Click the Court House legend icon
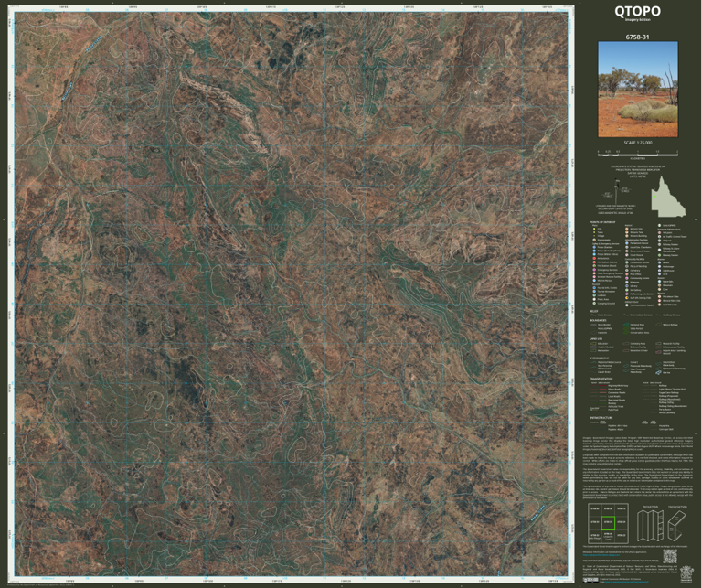 tap(627, 255)
